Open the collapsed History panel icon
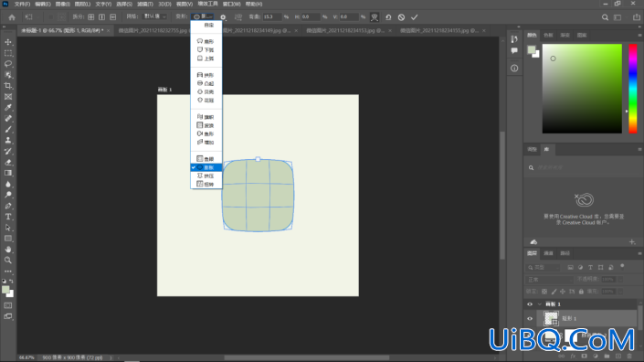The width and height of the screenshot is (644, 362). click(514, 39)
